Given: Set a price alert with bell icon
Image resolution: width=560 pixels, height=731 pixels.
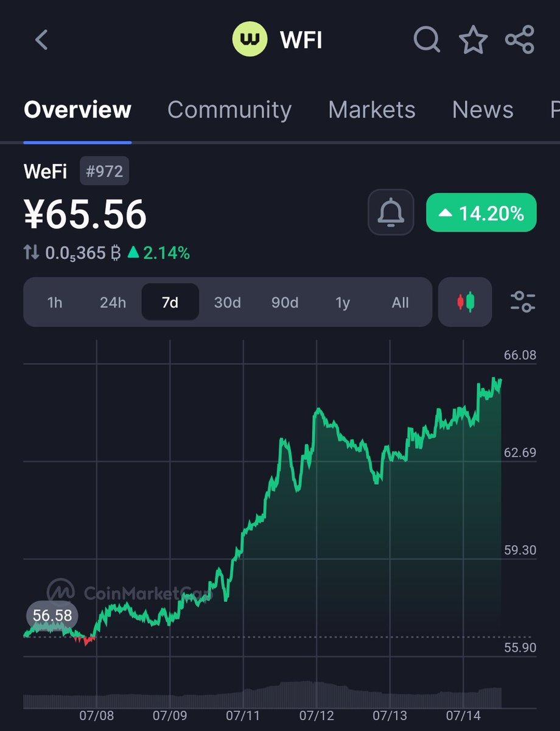Looking at the screenshot, I should coord(391,213).
